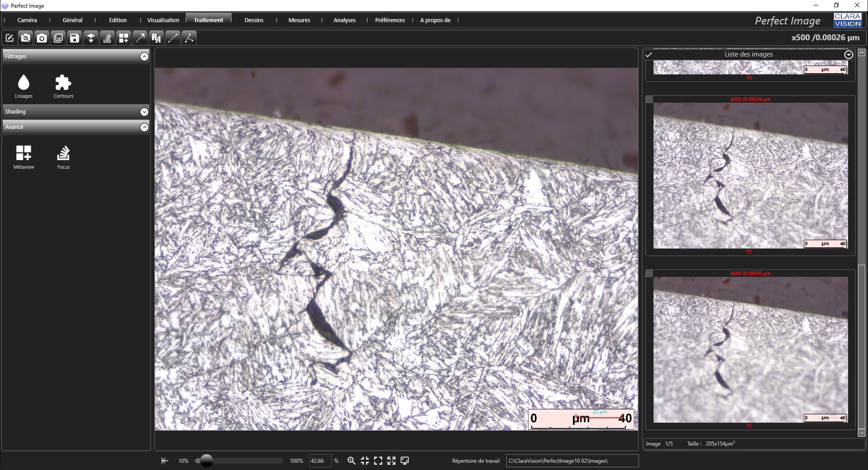The height and width of the screenshot is (470, 868).
Task: Click the fullscreen frame icon
Action: coord(378,461)
